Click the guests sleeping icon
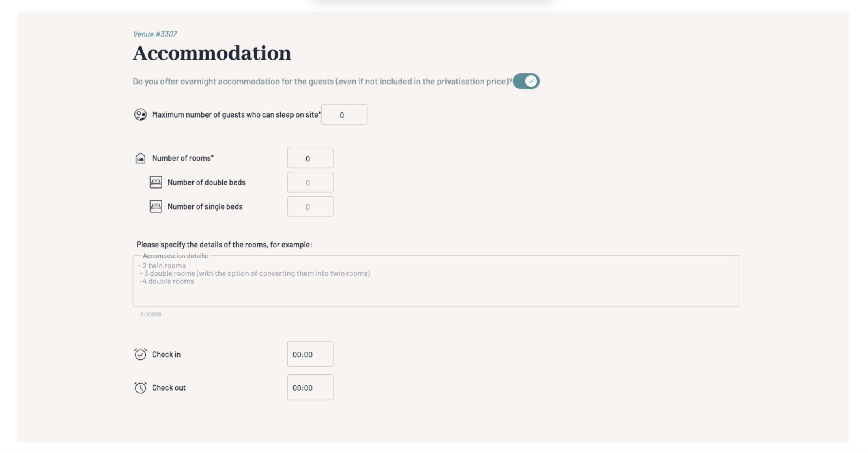Screen dimensions: 868x453 point(140,114)
